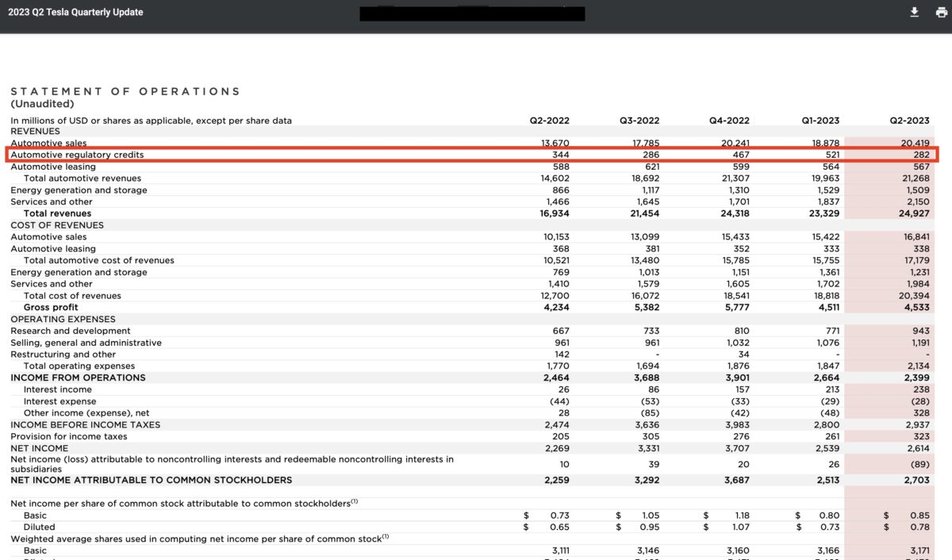Image resolution: width=952 pixels, height=560 pixels.
Task: Click the 'Provision for income taxes' row label
Action: point(69,436)
